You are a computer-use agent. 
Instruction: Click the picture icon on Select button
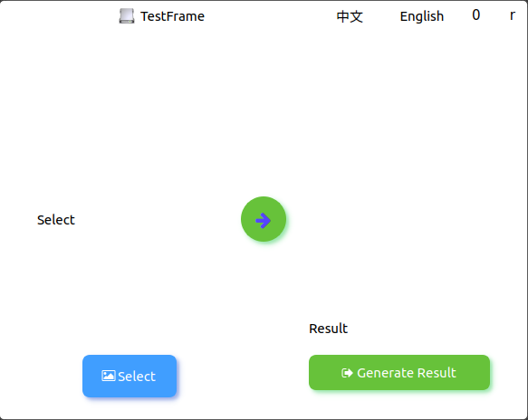(109, 376)
